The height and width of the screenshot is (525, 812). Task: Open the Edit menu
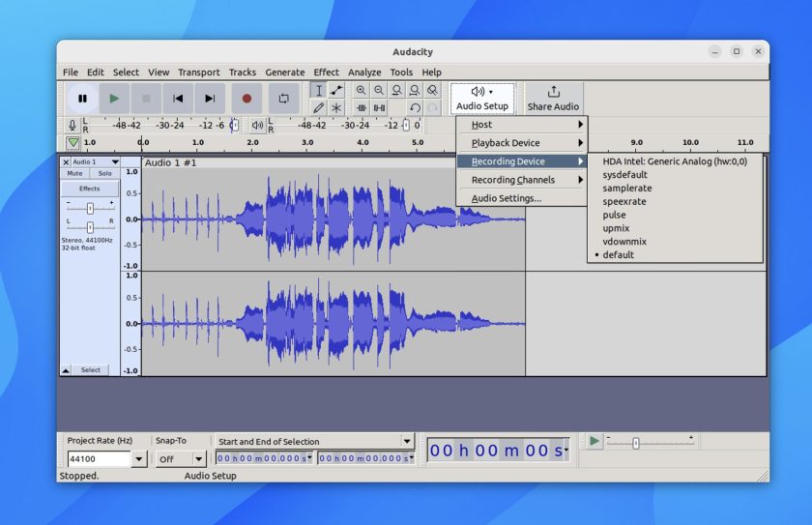96,72
